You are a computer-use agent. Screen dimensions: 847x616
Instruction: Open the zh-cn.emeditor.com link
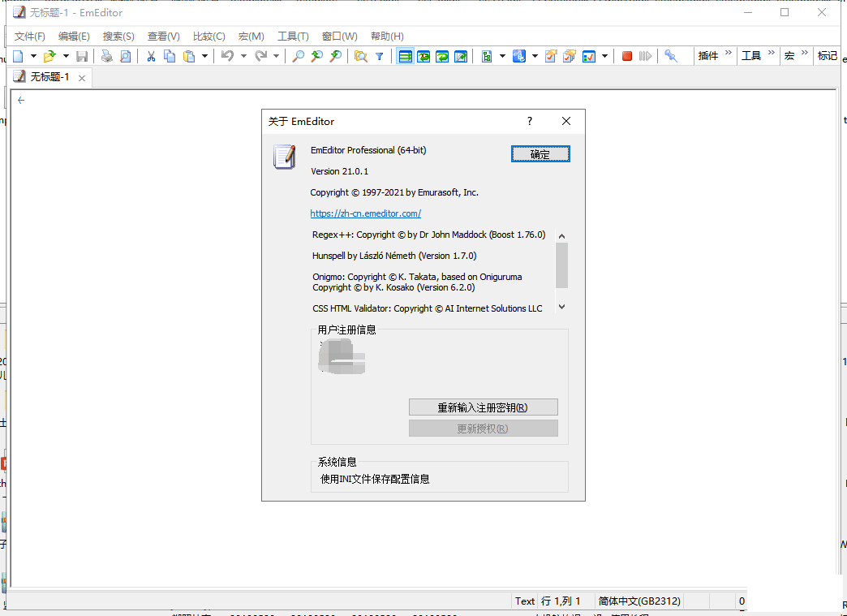coord(366,213)
